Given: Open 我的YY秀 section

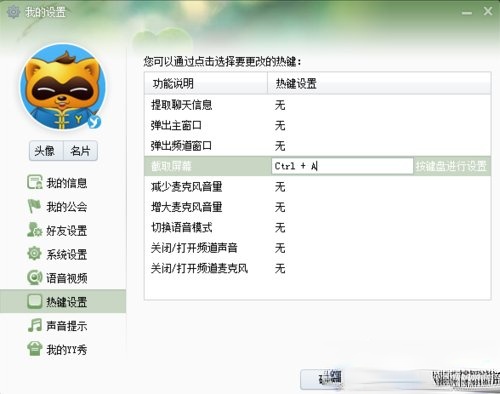Looking at the screenshot, I should click(63, 349).
